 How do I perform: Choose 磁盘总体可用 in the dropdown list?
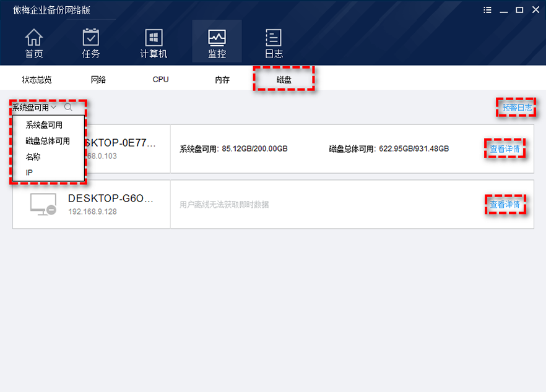pyautogui.click(x=48, y=141)
